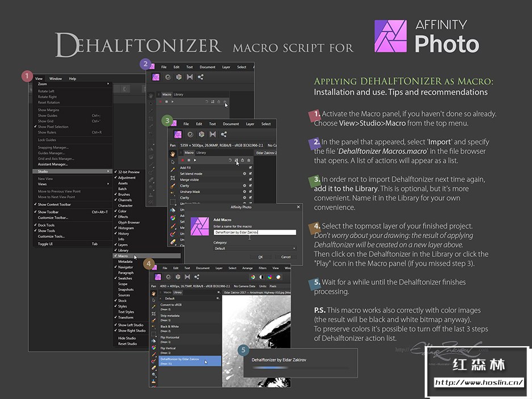
Task: Click Auto White Balance icon in the toolbar
Action: click(x=278, y=277)
